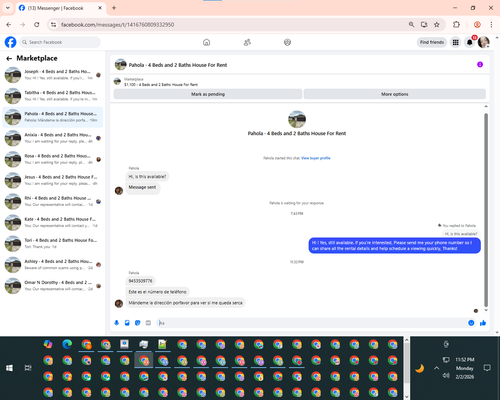Open the Rhi conversation
500x400 pixels.
[x=53, y=201]
